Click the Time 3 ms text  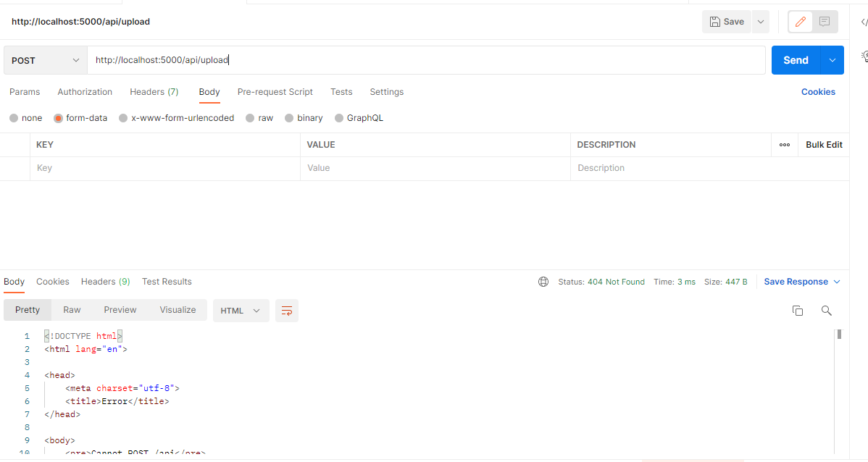click(x=675, y=282)
